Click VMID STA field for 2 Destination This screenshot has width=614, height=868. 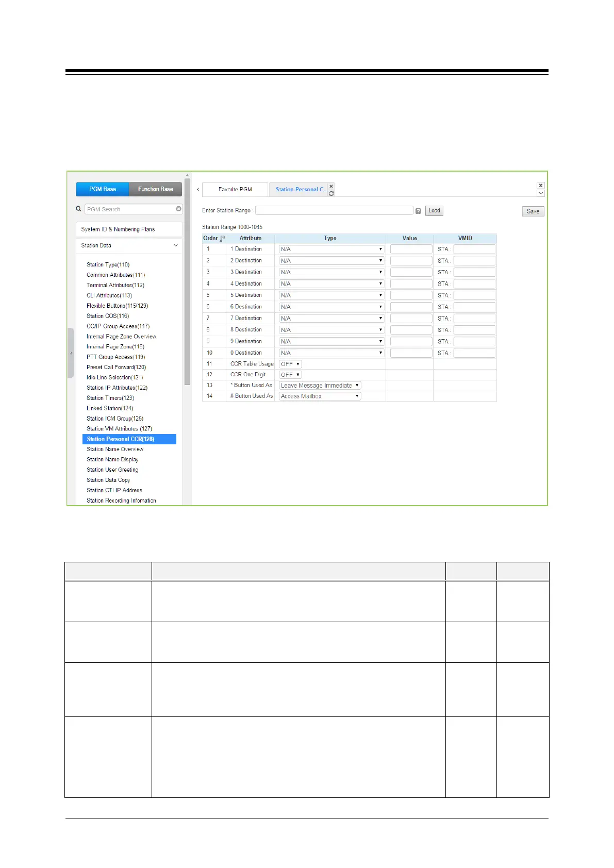[474, 261]
